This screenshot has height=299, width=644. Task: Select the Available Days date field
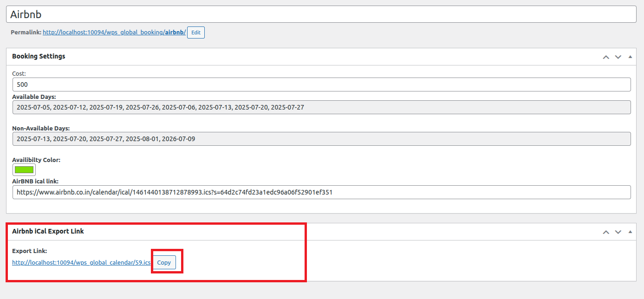(x=321, y=107)
